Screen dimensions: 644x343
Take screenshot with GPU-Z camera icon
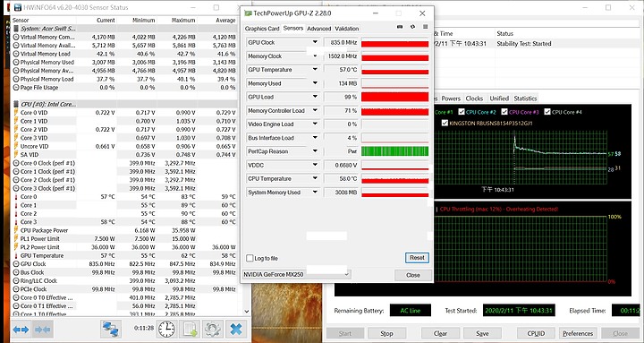[x=400, y=27]
